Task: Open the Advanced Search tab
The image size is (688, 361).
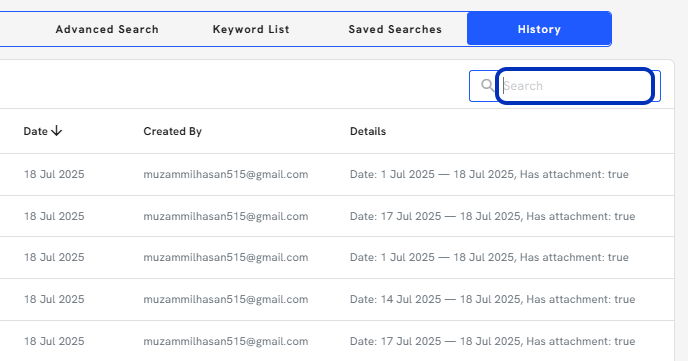Action: [107, 29]
